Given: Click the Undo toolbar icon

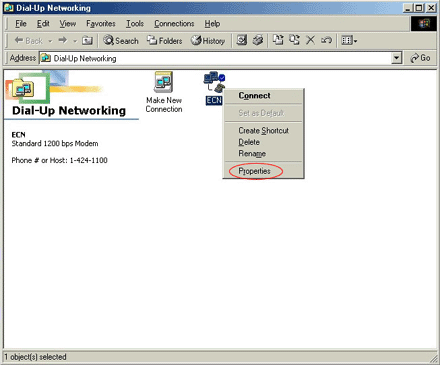Looking at the screenshot, I should pyautogui.click(x=326, y=40).
